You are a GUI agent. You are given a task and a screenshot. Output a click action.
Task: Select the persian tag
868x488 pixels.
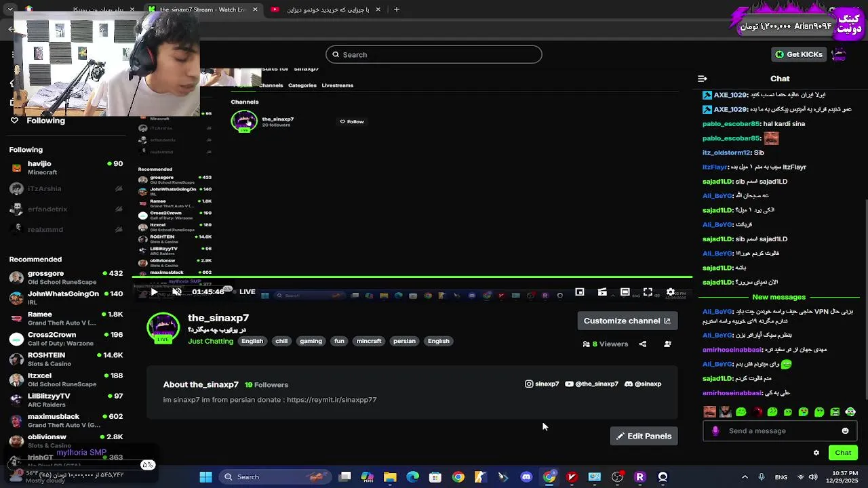(x=404, y=341)
